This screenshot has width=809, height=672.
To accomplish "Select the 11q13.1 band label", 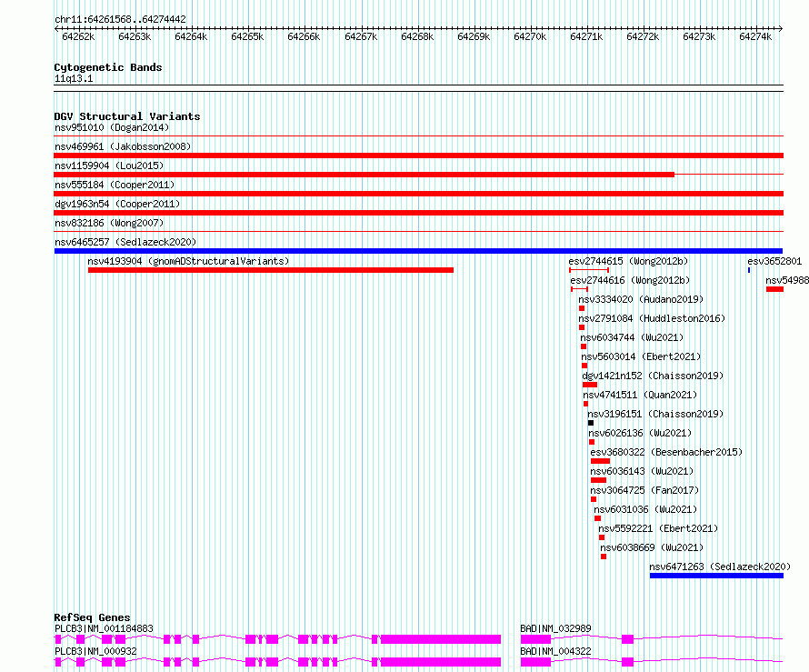I will click(74, 78).
